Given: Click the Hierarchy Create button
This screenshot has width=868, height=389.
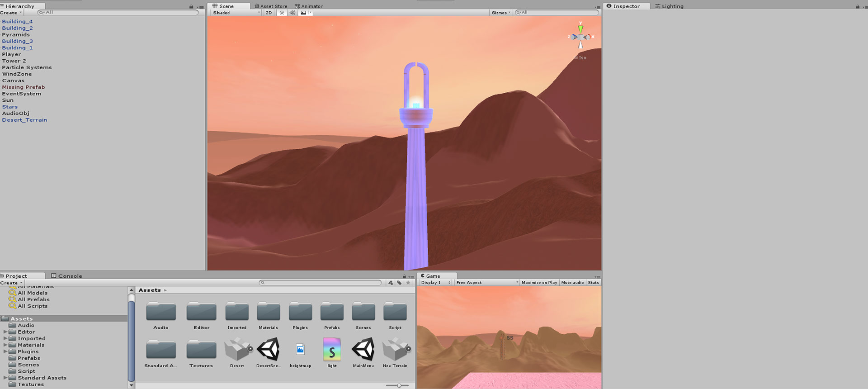Looking at the screenshot, I should (x=11, y=13).
